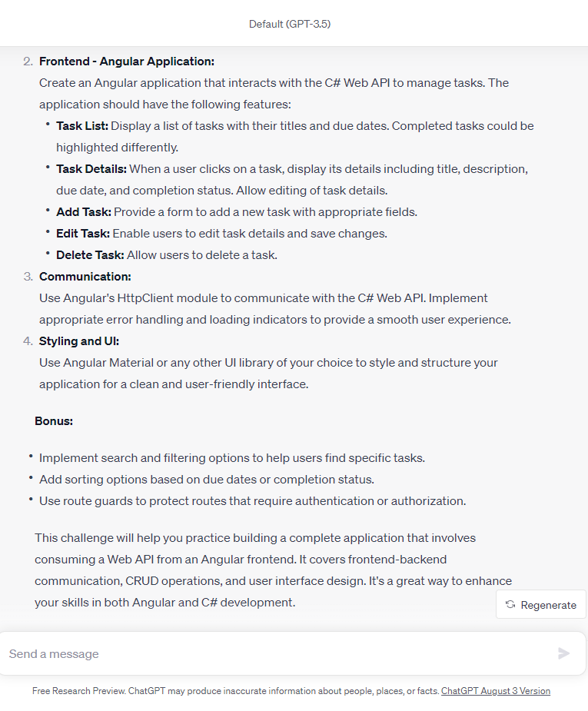Click the Task List bullet label

tap(82, 126)
